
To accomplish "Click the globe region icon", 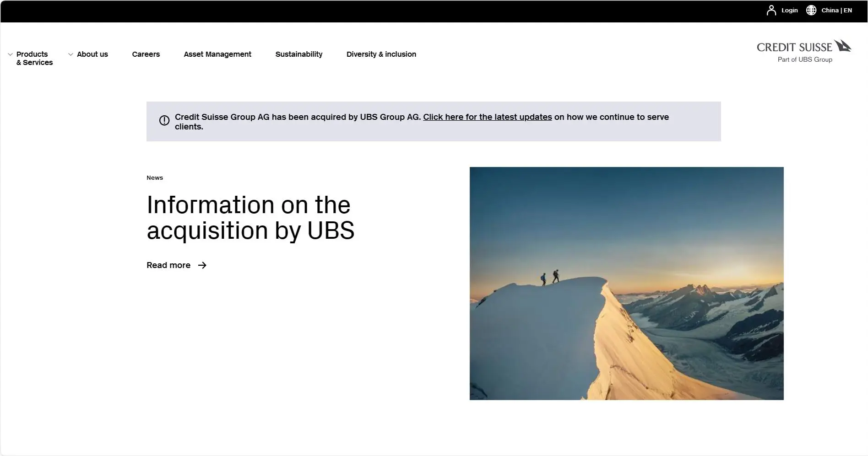I will pos(811,10).
